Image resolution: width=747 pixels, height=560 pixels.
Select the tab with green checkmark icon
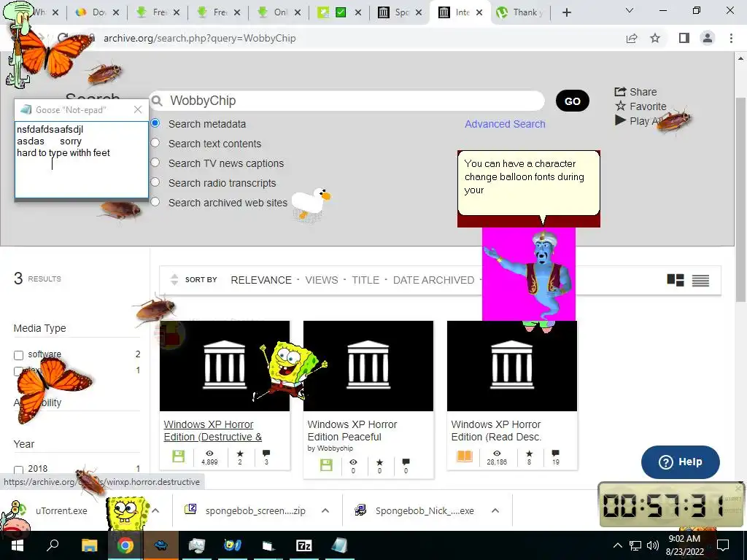click(x=339, y=13)
